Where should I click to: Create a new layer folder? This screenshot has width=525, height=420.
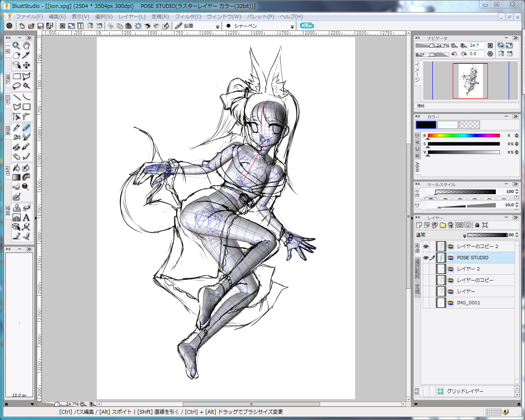(443, 225)
